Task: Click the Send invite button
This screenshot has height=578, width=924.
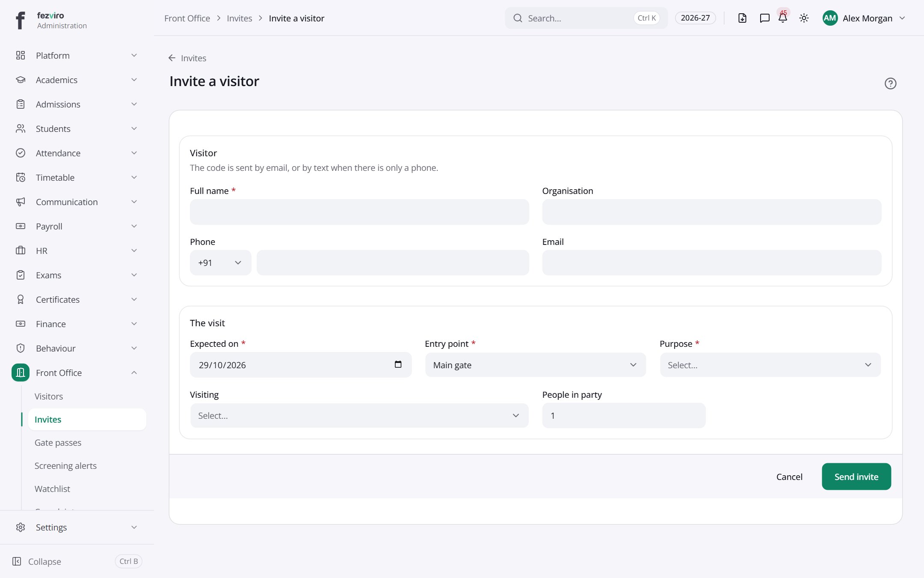Action: (x=856, y=477)
